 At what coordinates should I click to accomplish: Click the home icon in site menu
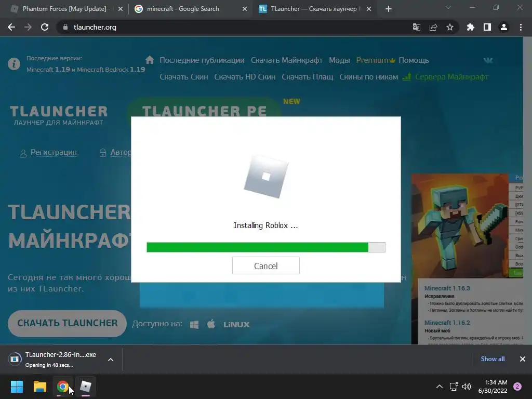coord(150,60)
